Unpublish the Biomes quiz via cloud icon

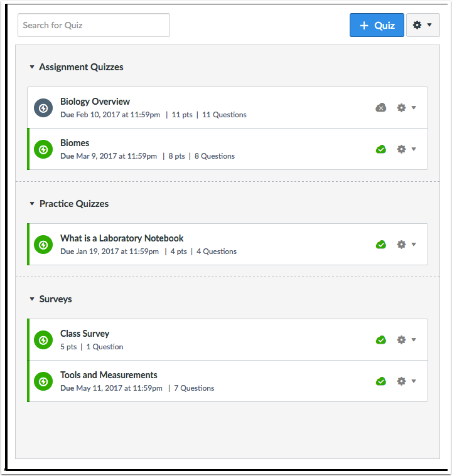(381, 149)
